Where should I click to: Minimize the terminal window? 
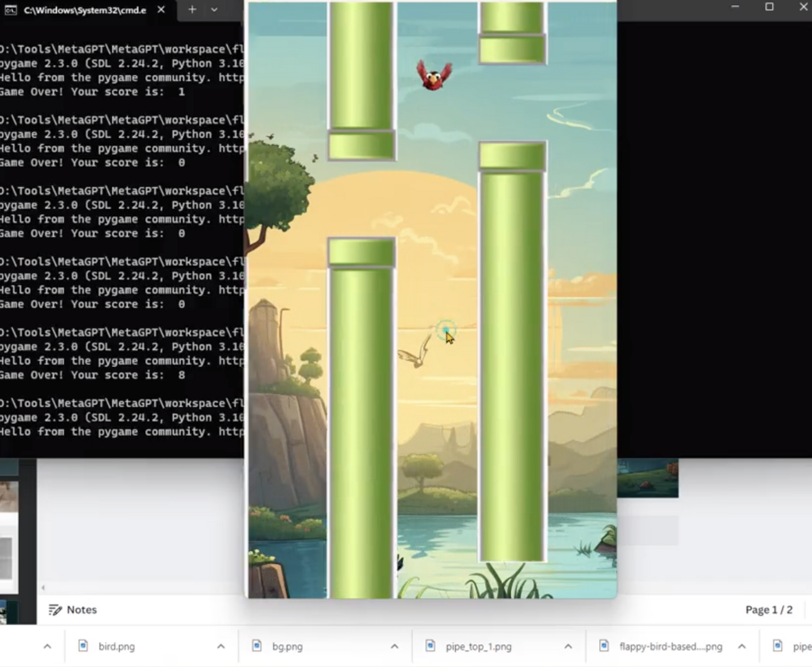(x=735, y=7)
